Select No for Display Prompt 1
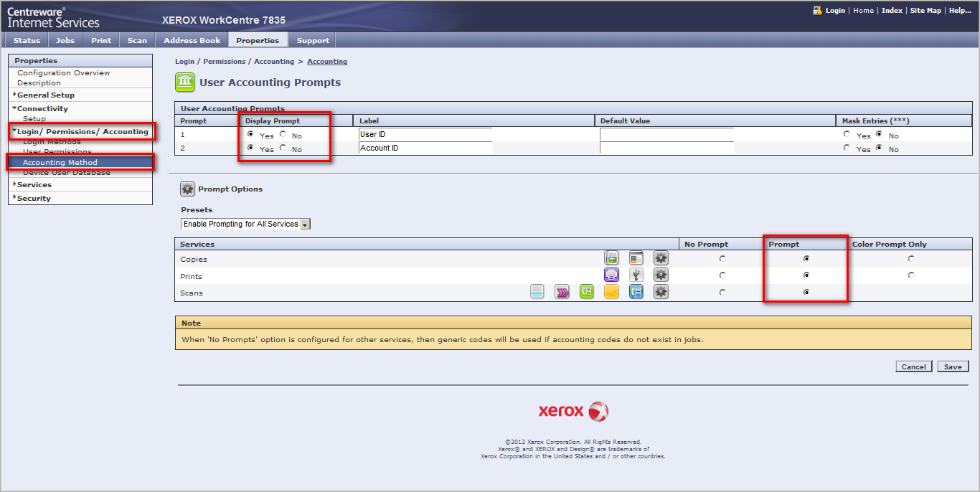Screen dimensions: 980x492 point(283,134)
